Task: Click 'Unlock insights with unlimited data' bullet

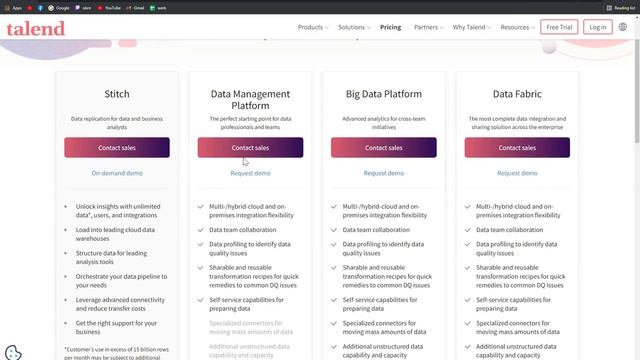Action: (x=118, y=211)
